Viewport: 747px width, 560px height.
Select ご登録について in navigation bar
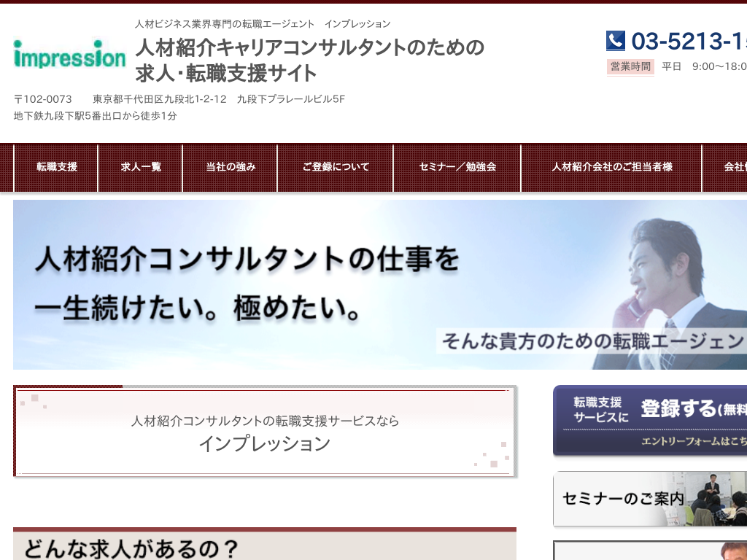pos(336,167)
